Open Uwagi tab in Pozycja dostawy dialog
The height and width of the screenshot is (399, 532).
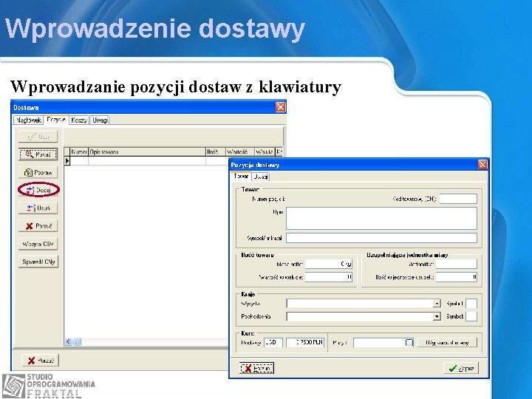click(x=261, y=177)
